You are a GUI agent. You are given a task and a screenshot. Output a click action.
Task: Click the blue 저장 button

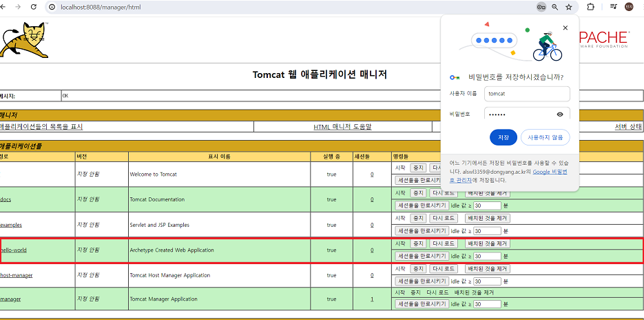pyautogui.click(x=503, y=137)
